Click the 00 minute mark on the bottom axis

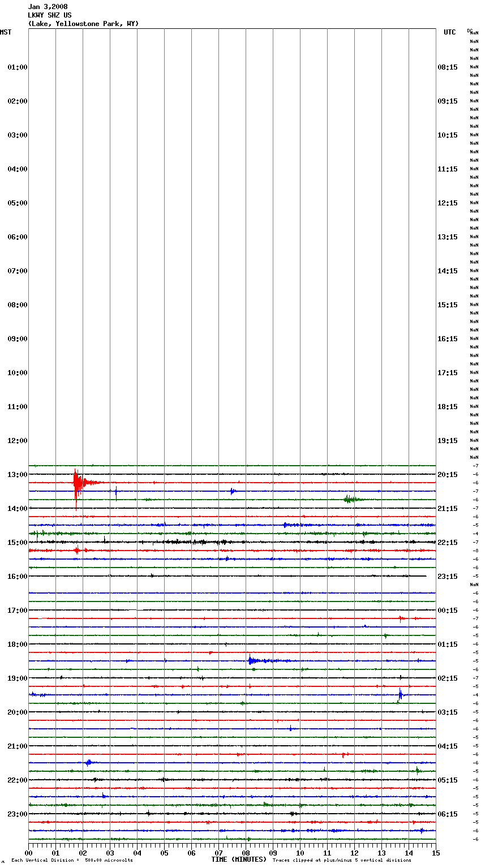(x=28, y=853)
